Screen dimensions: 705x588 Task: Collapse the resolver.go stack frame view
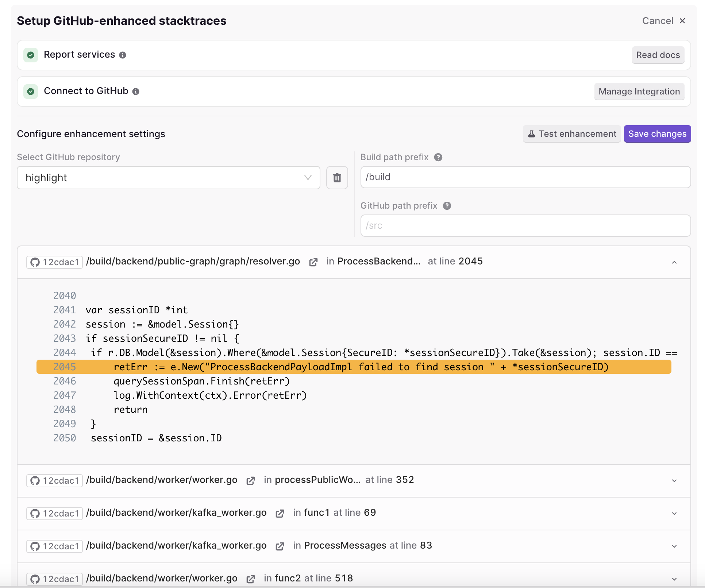(675, 262)
